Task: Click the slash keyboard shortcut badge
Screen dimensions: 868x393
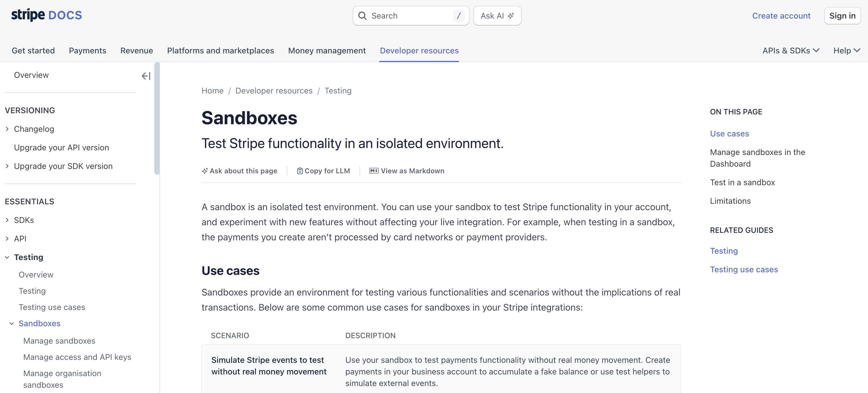Action: click(459, 15)
